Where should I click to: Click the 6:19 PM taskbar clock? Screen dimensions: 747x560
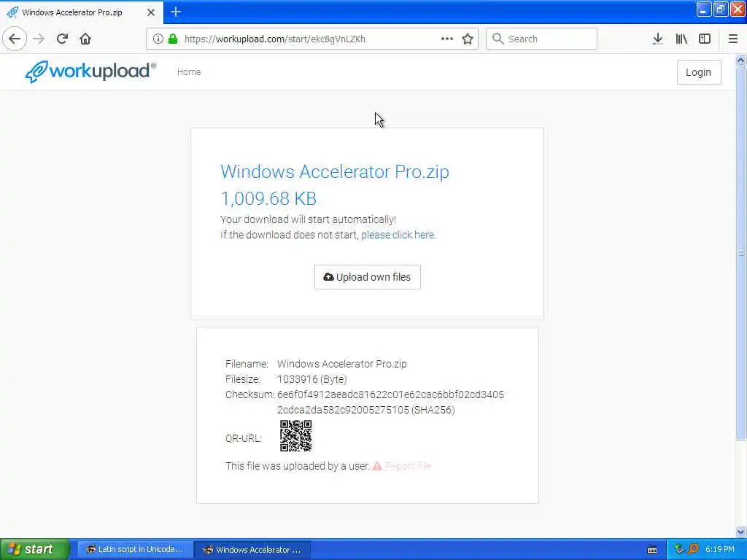[x=720, y=550]
